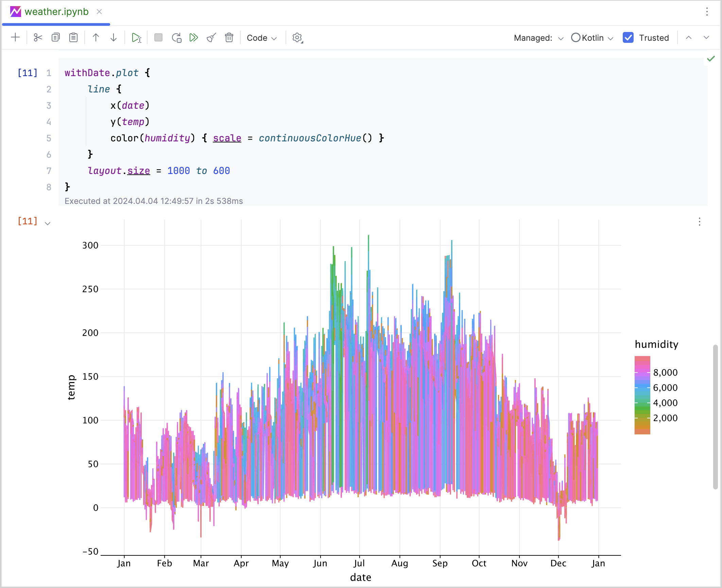
Task: Run cell and select below
Action: [x=136, y=38]
